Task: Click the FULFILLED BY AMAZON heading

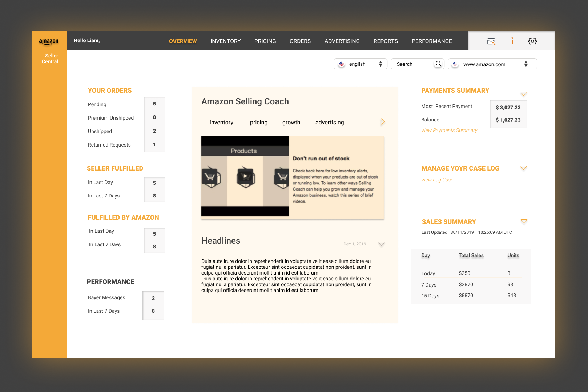Action: pyautogui.click(x=124, y=217)
